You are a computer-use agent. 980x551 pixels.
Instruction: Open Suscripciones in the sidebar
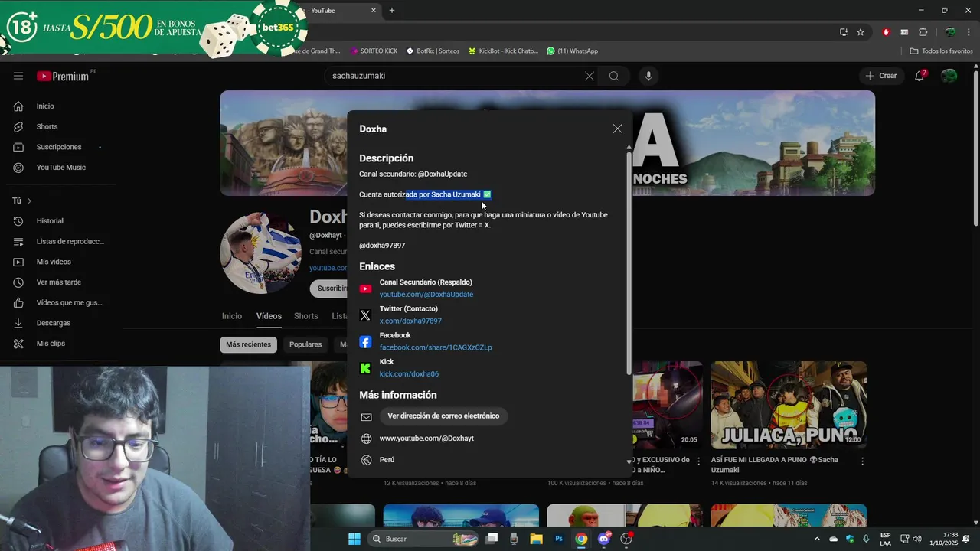[60, 147]
